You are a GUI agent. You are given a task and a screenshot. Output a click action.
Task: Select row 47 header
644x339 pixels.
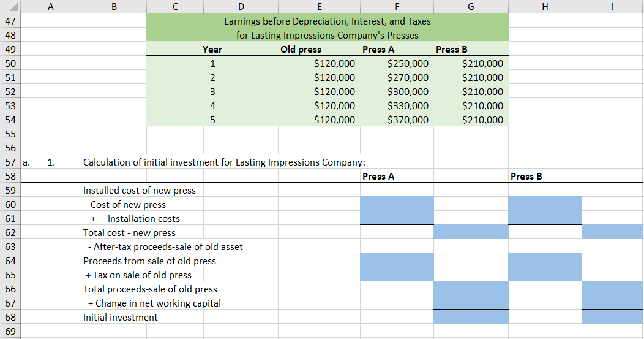10,21
